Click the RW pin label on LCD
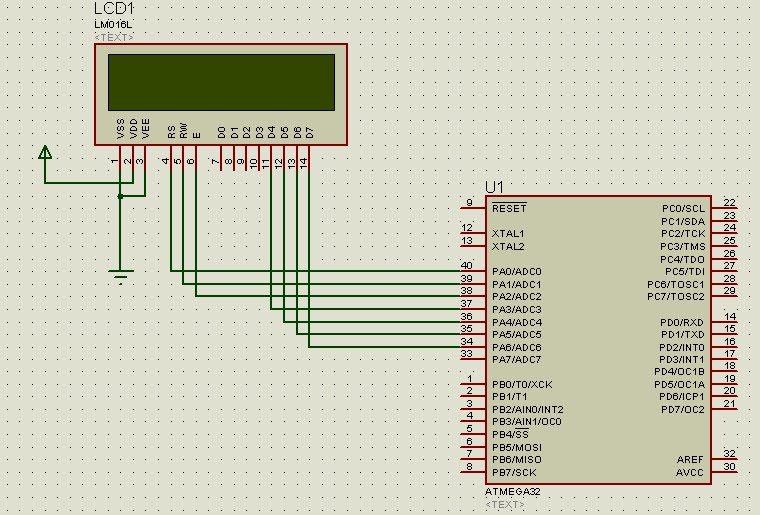The height and width of the screenshot is (515, 760). 184,130
